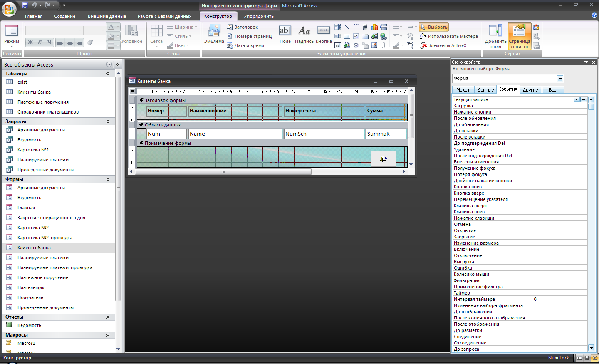Toggle the Выбрать select tool

[434, 27]
